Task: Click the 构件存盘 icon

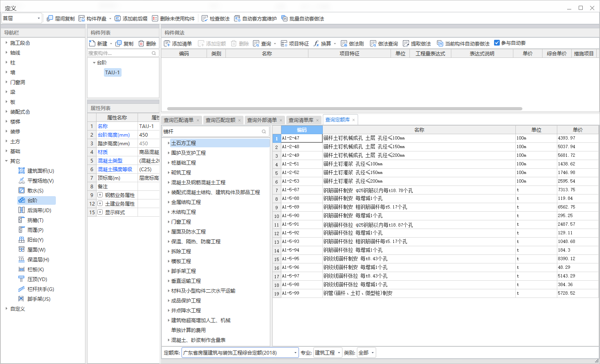Action: click(x=82, y=18)
